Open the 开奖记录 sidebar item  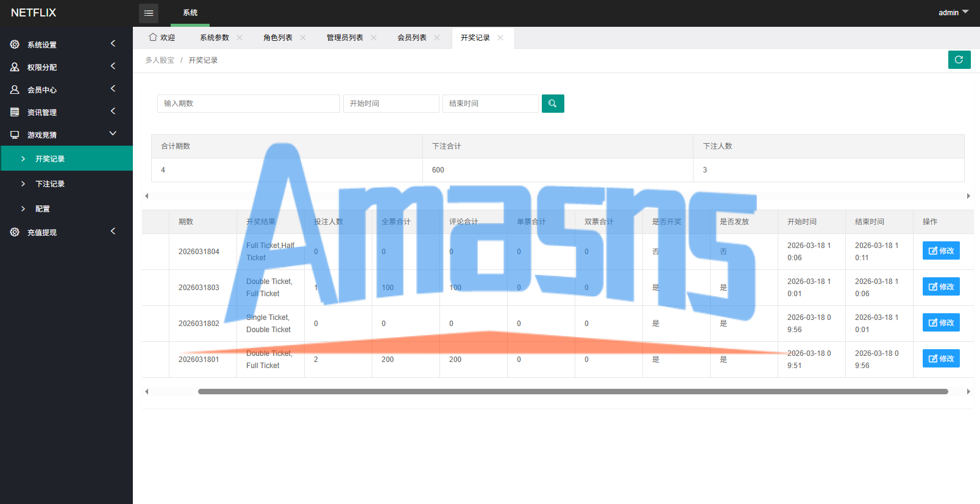pyautogui.click(x=66, y=158)
